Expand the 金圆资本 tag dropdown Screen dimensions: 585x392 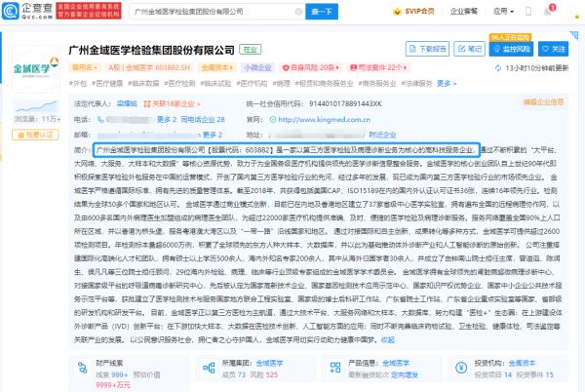[216, 67]
